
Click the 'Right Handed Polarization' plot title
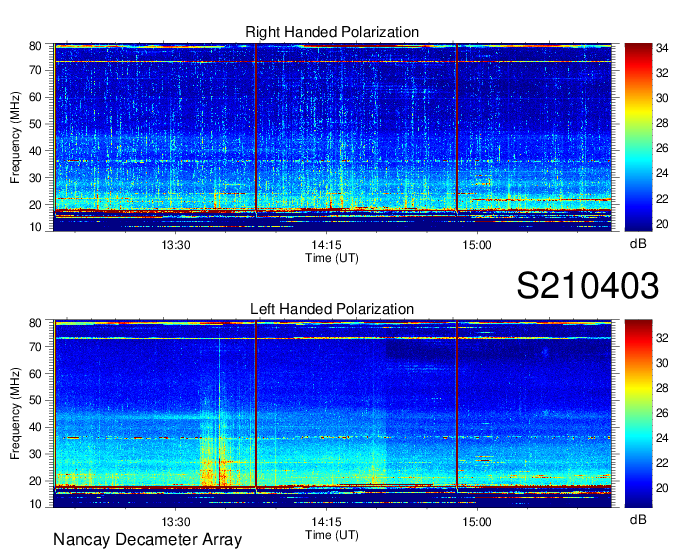click(332, 32)
